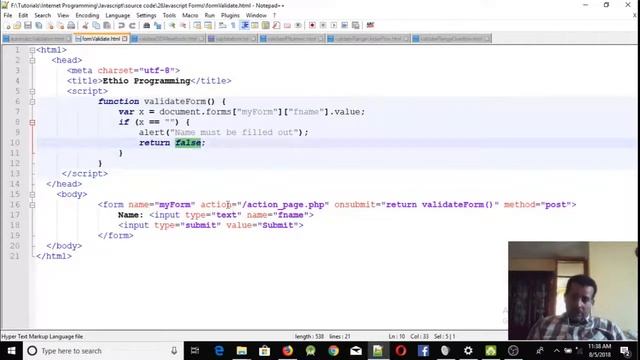
Task: Open Opera from the taskbar
Action: (x=401, y=351)
